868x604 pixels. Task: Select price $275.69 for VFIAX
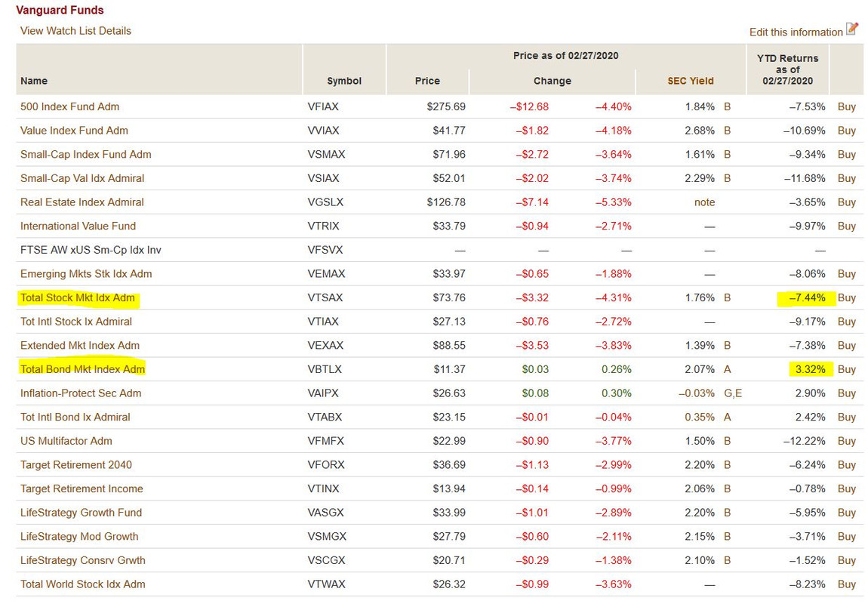pyautogui.click(x=445, y=106)
